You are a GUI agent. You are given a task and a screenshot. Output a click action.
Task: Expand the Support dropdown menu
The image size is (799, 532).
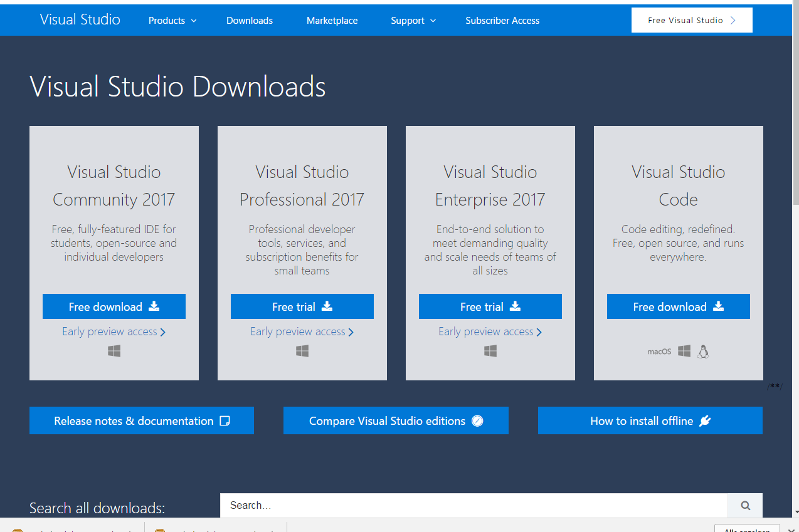(x=413, y=21)
